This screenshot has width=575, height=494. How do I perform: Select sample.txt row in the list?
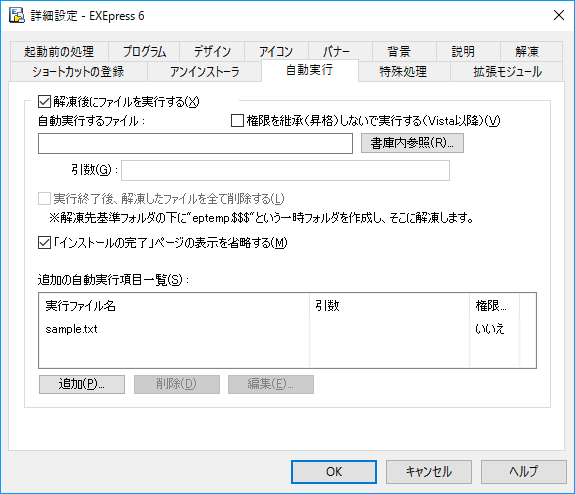279,329
